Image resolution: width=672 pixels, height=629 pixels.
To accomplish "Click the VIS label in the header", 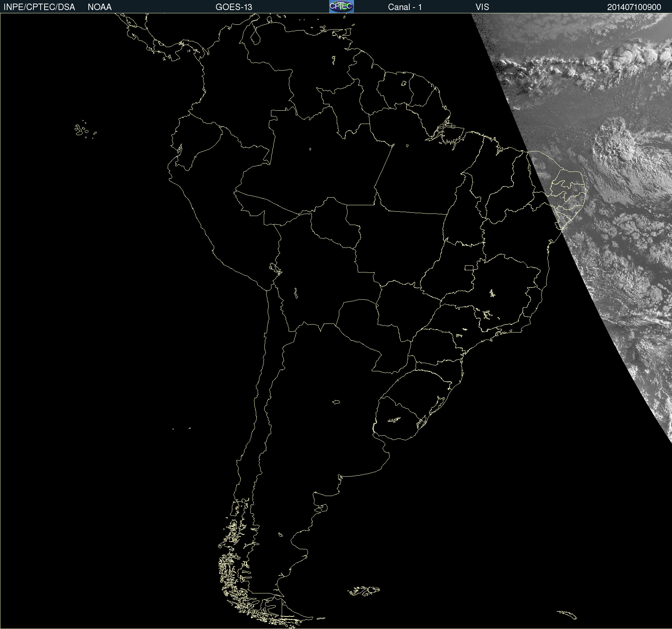I will (482, 7).
